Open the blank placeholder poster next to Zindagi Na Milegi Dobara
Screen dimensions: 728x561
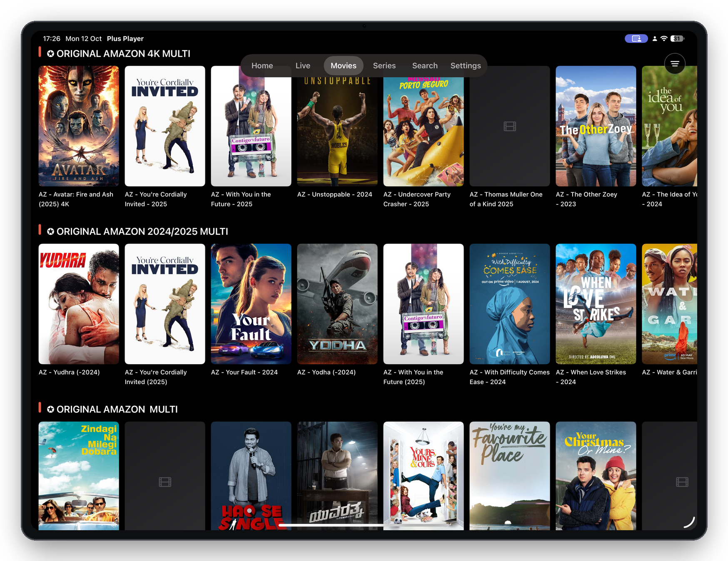coord(165,476)
